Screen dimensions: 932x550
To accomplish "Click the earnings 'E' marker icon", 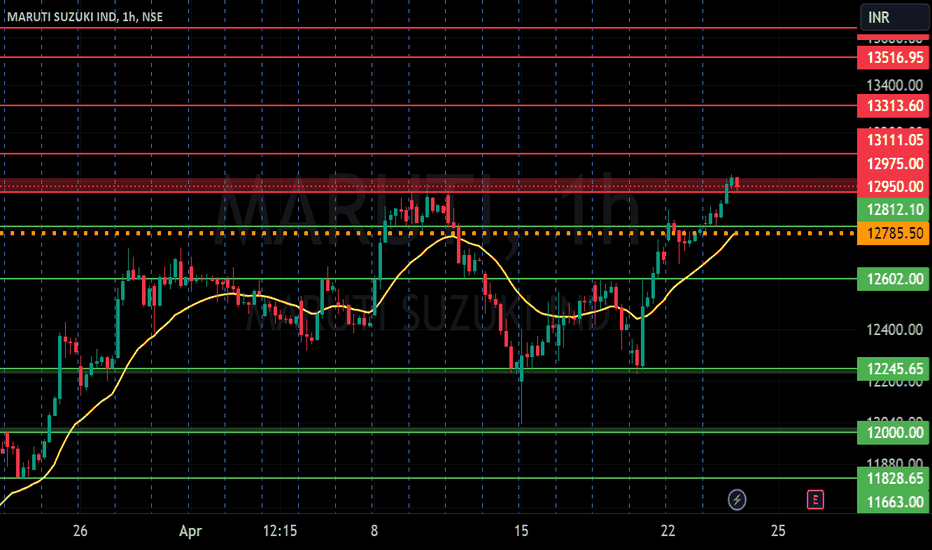I will pyautogui.click(x=815, y=500).
